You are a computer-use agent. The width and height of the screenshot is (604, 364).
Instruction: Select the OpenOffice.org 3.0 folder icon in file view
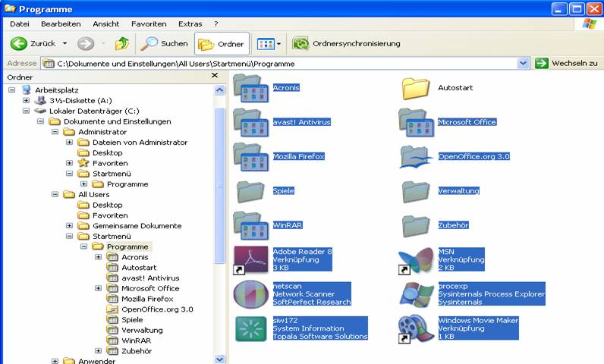415,157
